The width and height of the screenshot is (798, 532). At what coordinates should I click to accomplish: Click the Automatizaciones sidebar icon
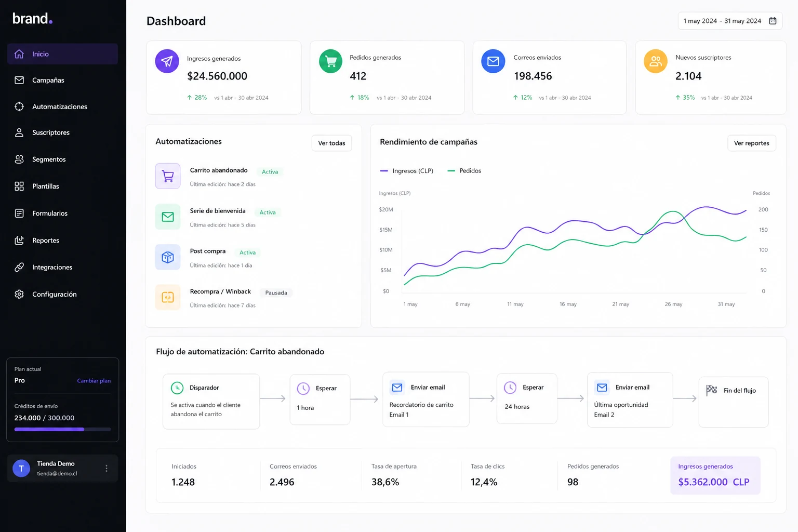coord(19,107)
